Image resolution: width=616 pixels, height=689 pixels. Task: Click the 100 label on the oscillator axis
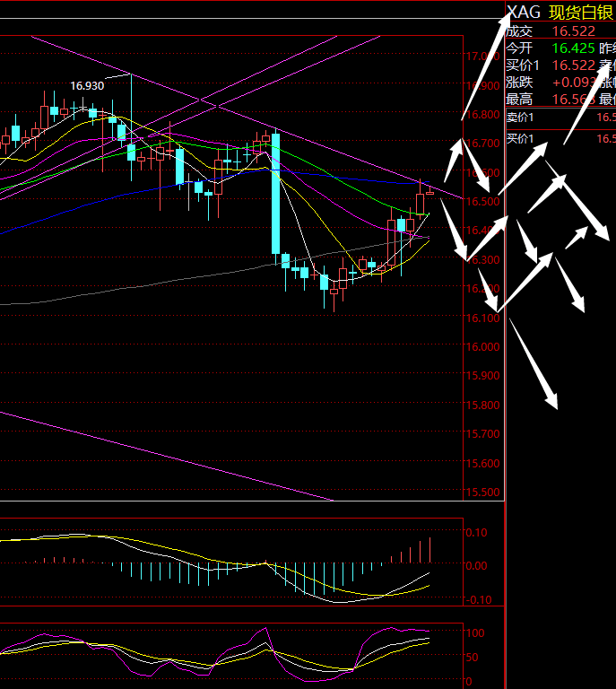(x=475, y=632)
